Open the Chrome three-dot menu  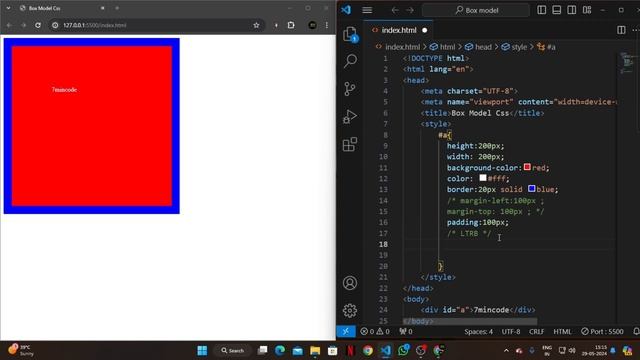327,25
